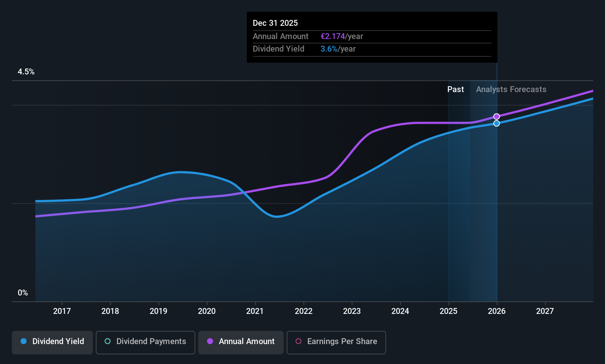This screenshot has width=605, height=364.
Task: Enable the Earnings Per Share series
Action: pos(336,342)
